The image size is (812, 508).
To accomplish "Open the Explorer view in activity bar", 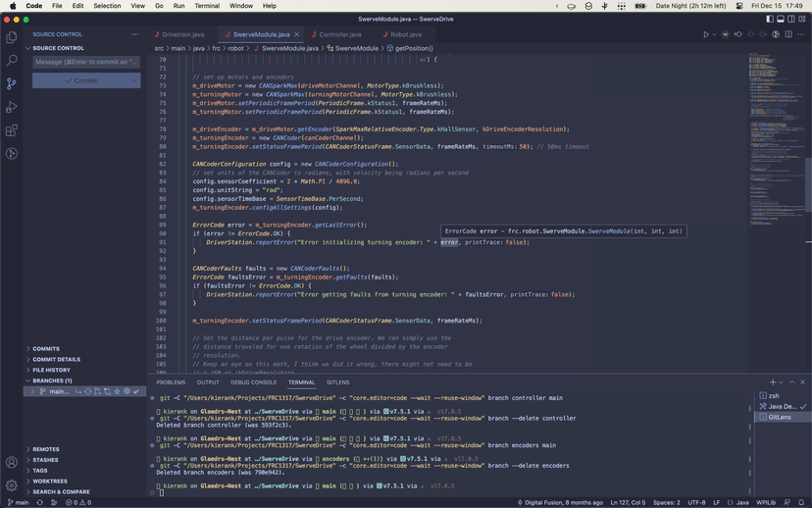I will pyautogui.click(x=12, y=37).
